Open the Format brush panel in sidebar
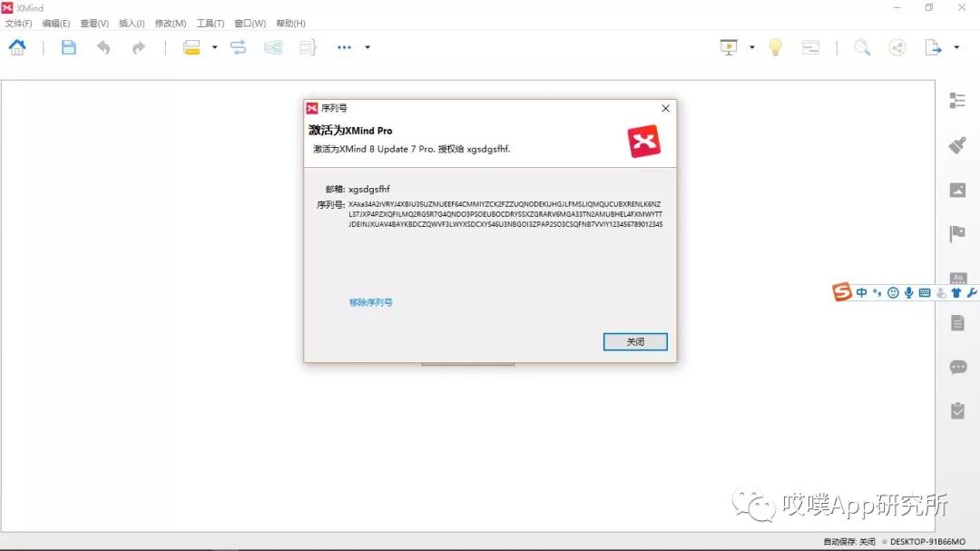Image resolution: width=980 pixels, height=551 pixels. [957, 146]
